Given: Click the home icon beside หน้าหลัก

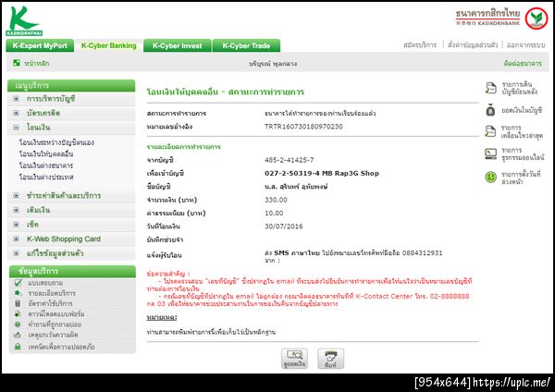Looking at the screenshot, I should point(17,63).
